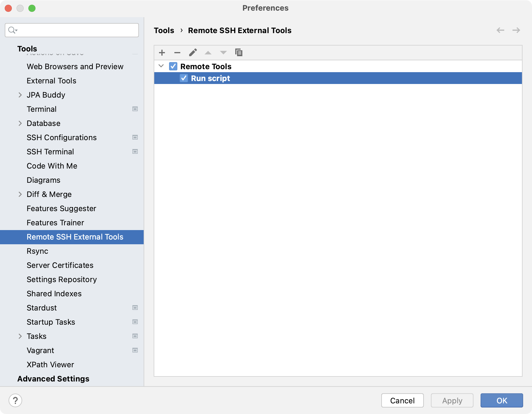The image size is (532, 414).
Task: Add a new remote tool with plus icon
Action: point(162,52)
